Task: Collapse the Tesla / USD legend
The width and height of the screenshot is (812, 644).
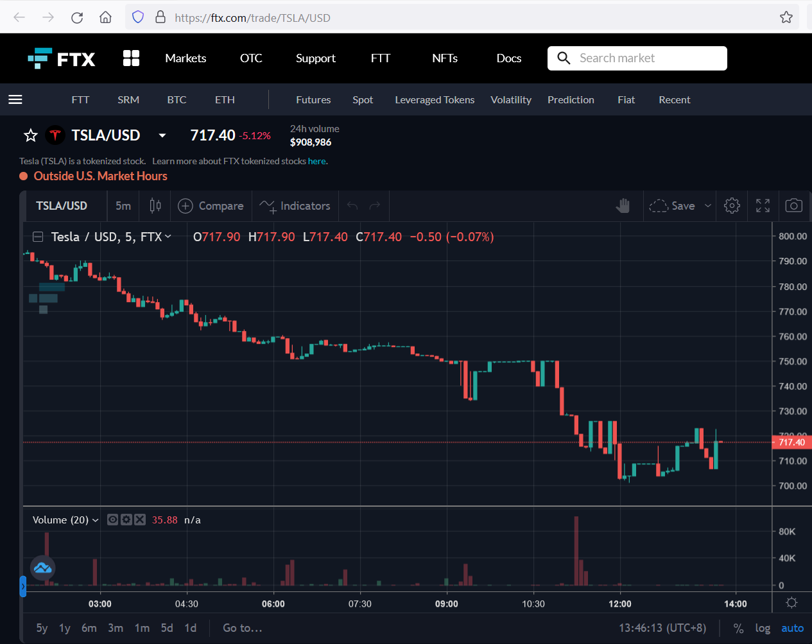Action: click(x=38, y=237)
